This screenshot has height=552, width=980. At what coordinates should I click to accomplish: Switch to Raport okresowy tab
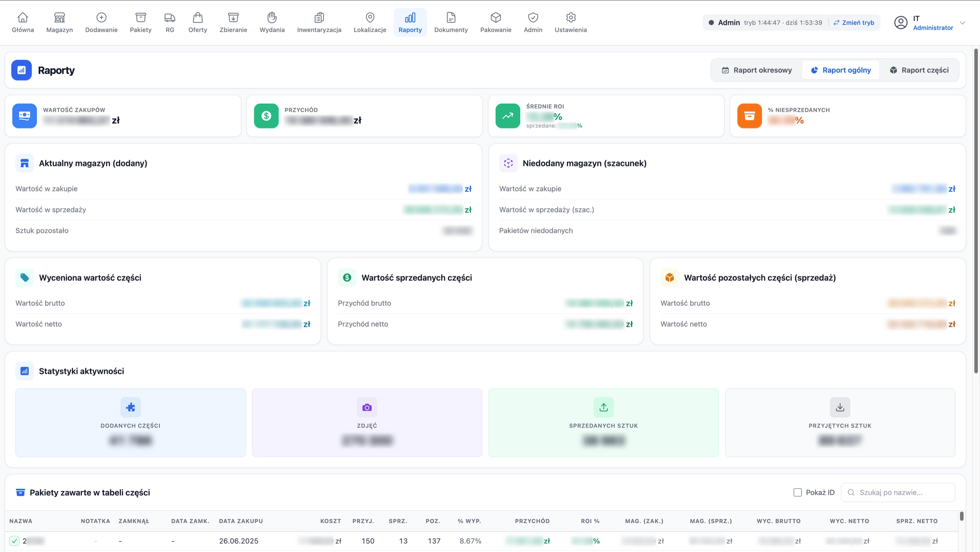pos(756,70)
